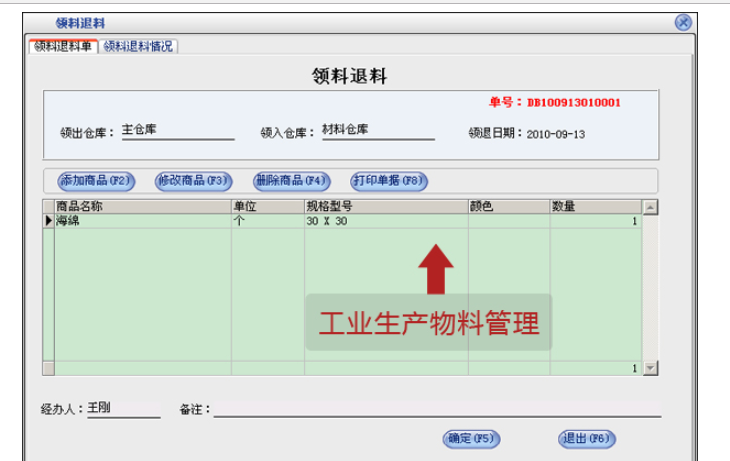
Task: Click the 商品名称 column header
Action: pos(143,207)
